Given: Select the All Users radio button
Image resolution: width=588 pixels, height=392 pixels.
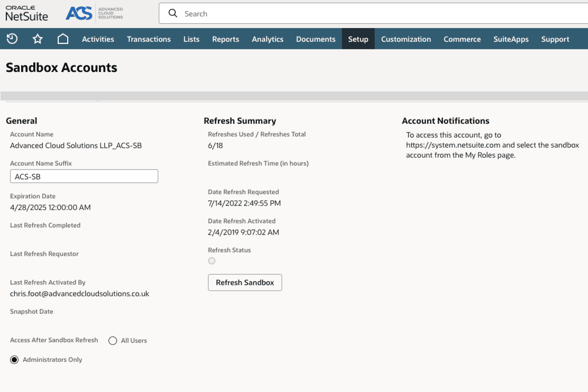Looking at the screenshot, I should pos(113,341).
